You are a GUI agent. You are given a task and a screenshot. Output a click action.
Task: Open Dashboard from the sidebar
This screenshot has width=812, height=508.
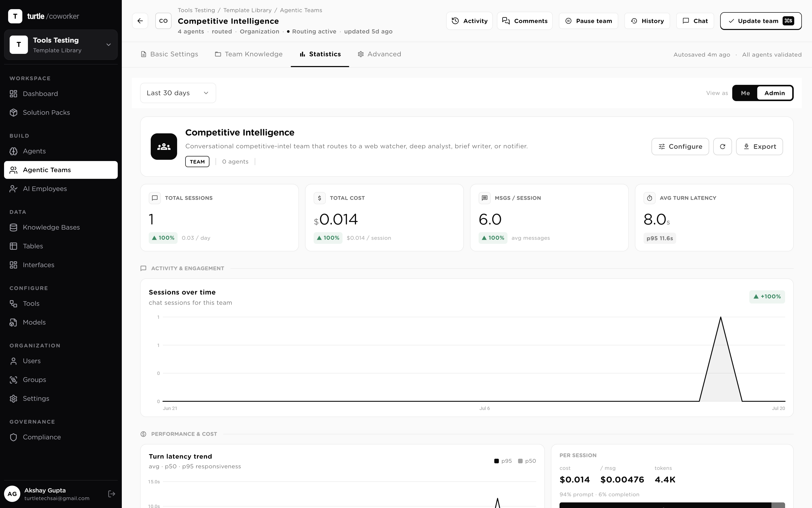[x=61, y=94]
